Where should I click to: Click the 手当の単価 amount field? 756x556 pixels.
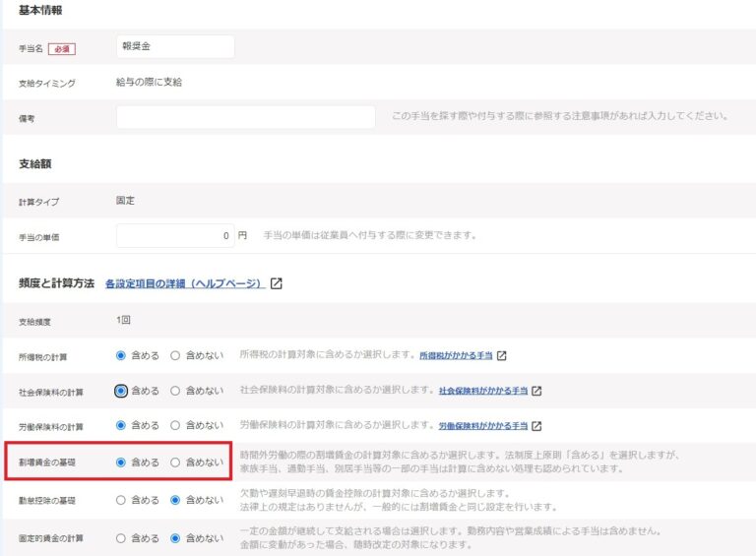(x=174, y=236)
